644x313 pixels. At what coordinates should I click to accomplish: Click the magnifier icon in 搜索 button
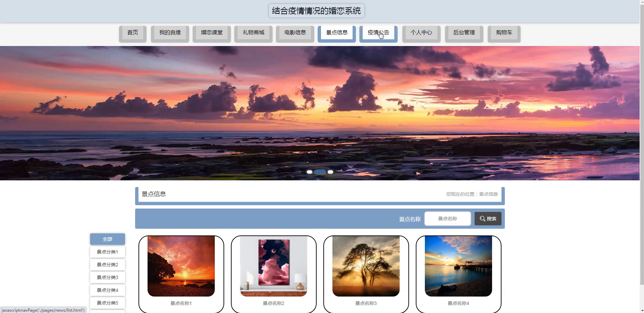tap(482, 219)
